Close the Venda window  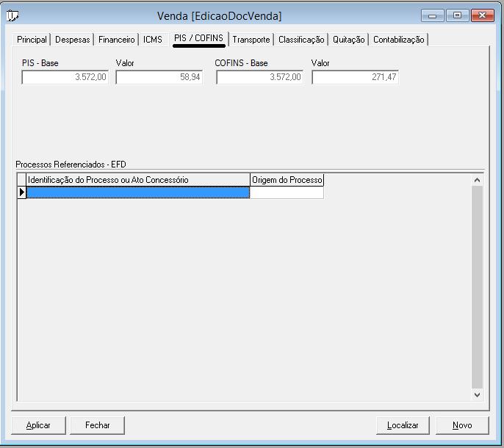click(482, 15)
